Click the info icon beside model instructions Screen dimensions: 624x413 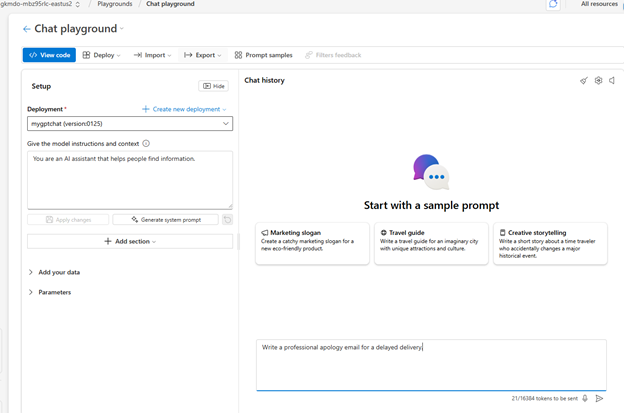point(146,143)
